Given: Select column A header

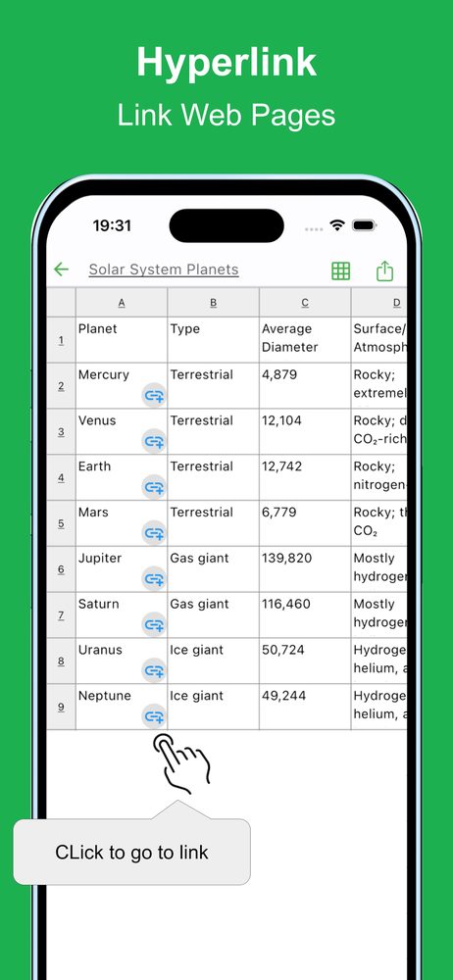Looking at the screenshot, I should [x=122, y=303].
